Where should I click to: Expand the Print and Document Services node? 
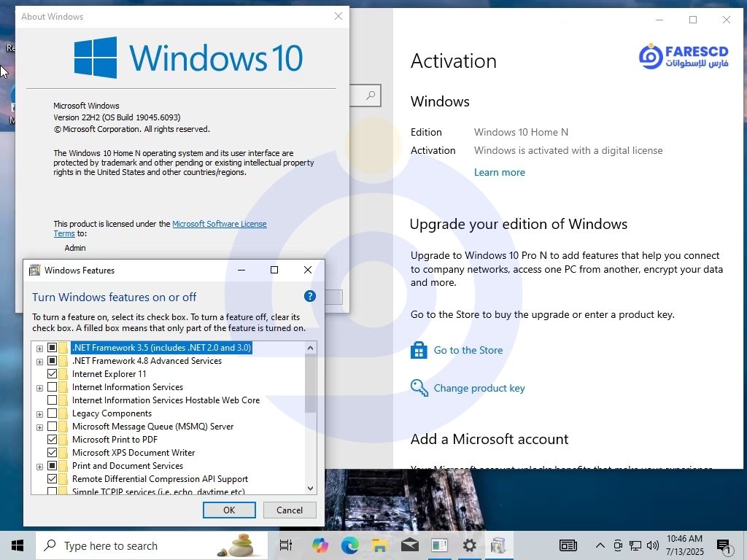pos(39,467)
